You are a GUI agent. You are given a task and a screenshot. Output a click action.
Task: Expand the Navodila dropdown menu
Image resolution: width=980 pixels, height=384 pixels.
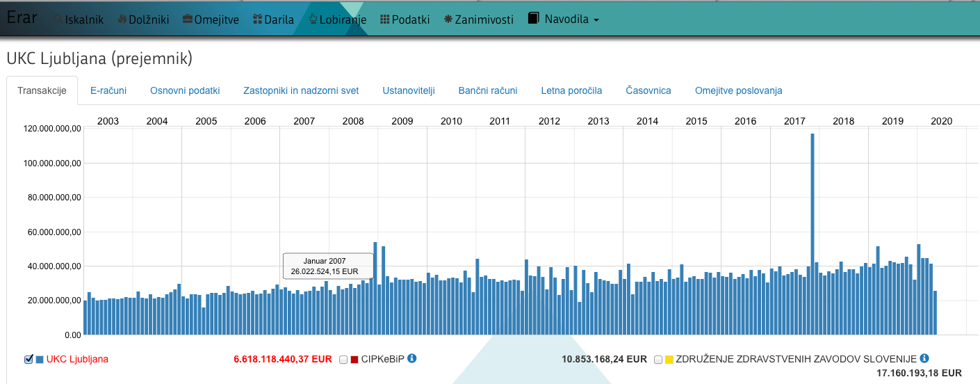pyautogui.click(x=564, y=19)
